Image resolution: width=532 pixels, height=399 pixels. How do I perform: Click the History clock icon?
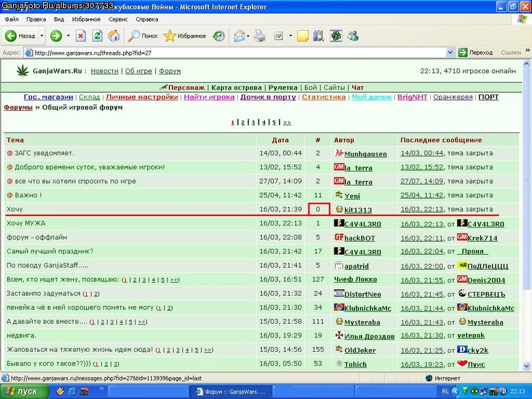(x=219, y=36)
